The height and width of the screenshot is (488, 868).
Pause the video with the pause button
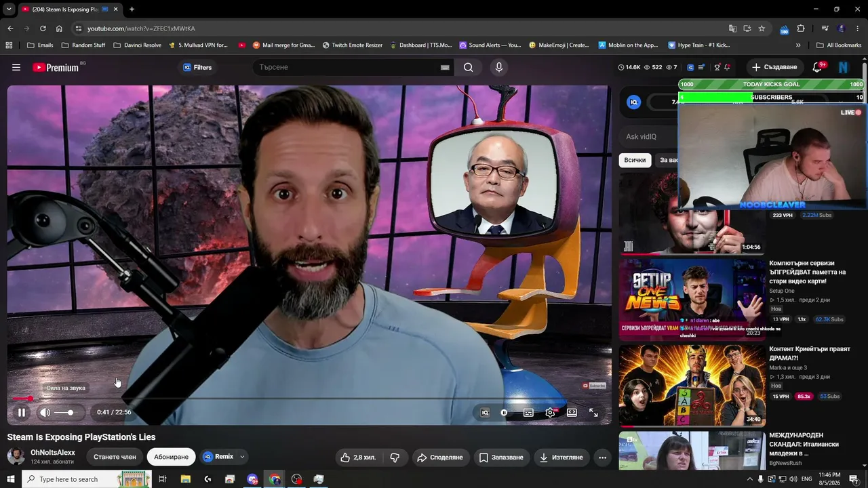(x=22, y=412)
